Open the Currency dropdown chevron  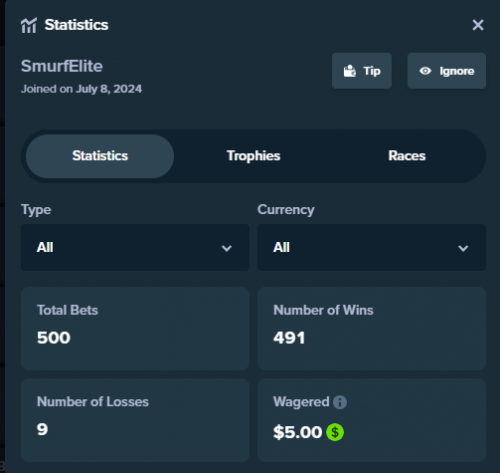click(463, 248)
